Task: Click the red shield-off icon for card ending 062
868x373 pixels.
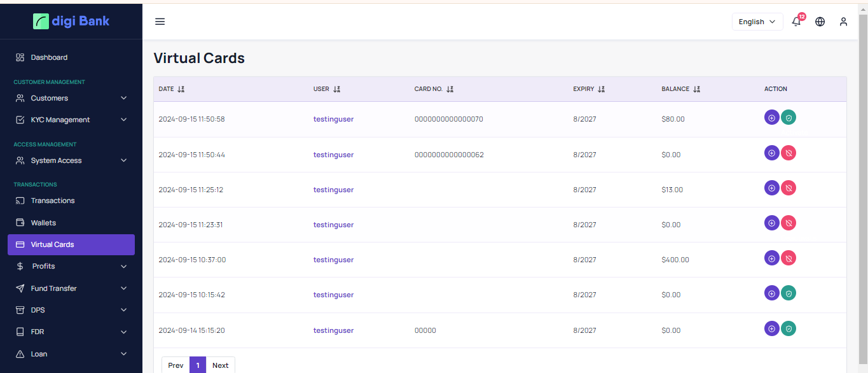Action: 789,153
